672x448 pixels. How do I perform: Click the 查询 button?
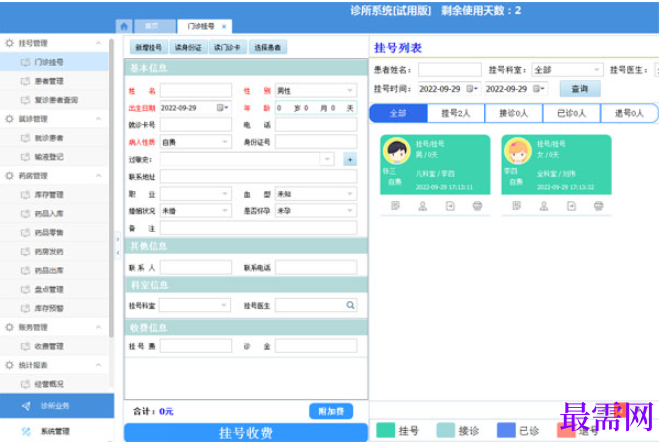click(580, 89)
